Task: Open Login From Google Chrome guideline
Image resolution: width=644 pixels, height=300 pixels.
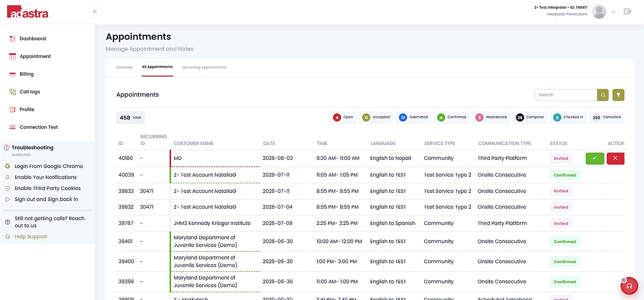Action: [49, 166]
